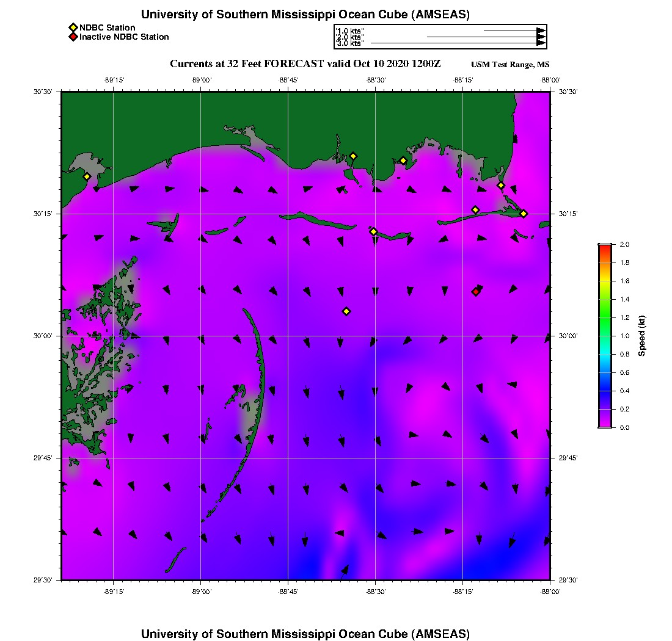Click the -88°45' label on the bottom axis

click(x=288, y=592)
